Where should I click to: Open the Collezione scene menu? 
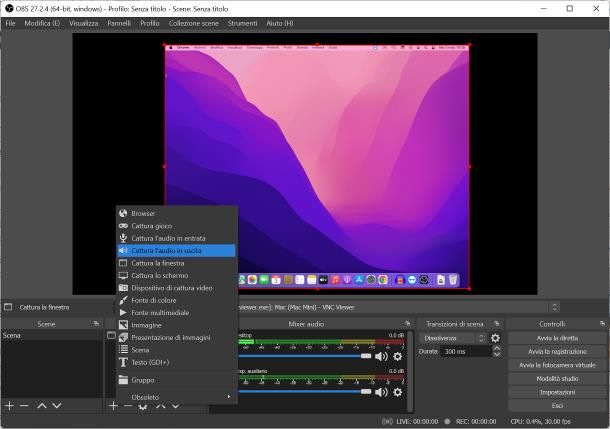click(193, 23)
